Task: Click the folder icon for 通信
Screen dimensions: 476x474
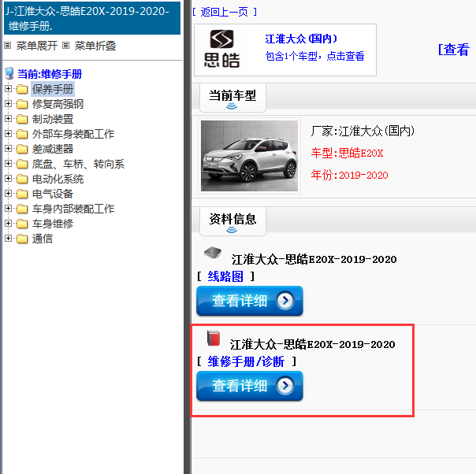Action: point(22,239)
